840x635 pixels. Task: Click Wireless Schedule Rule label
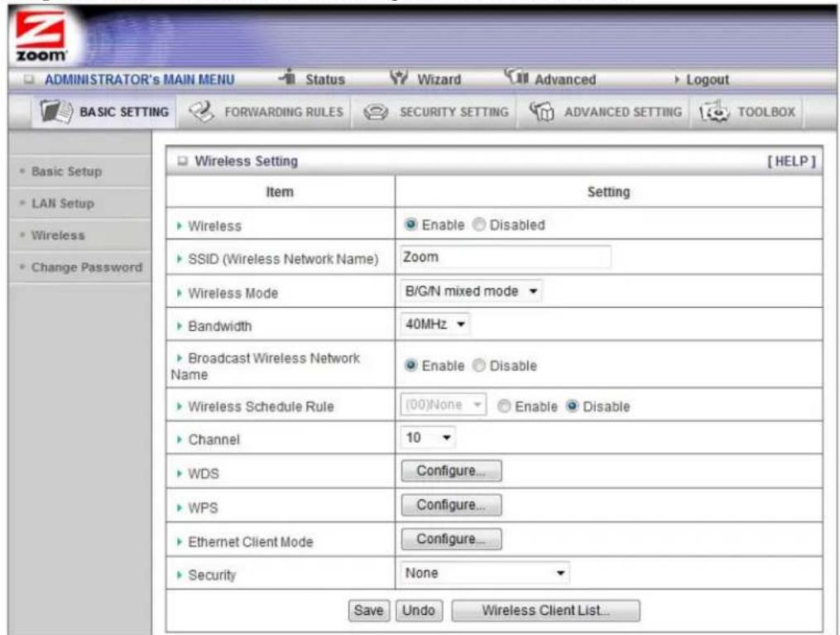pyautogui.click(x=261, y=406)
